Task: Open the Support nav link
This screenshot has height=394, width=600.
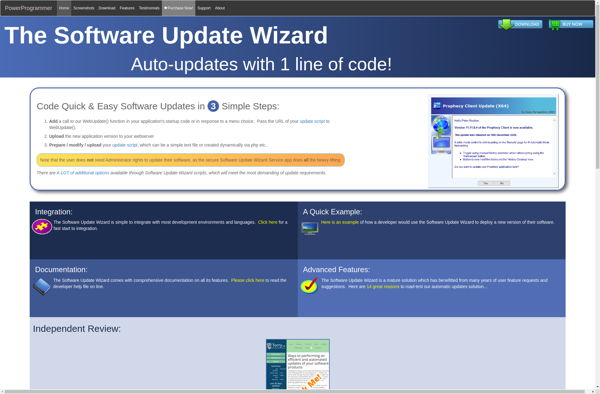Action: [204, 8]
